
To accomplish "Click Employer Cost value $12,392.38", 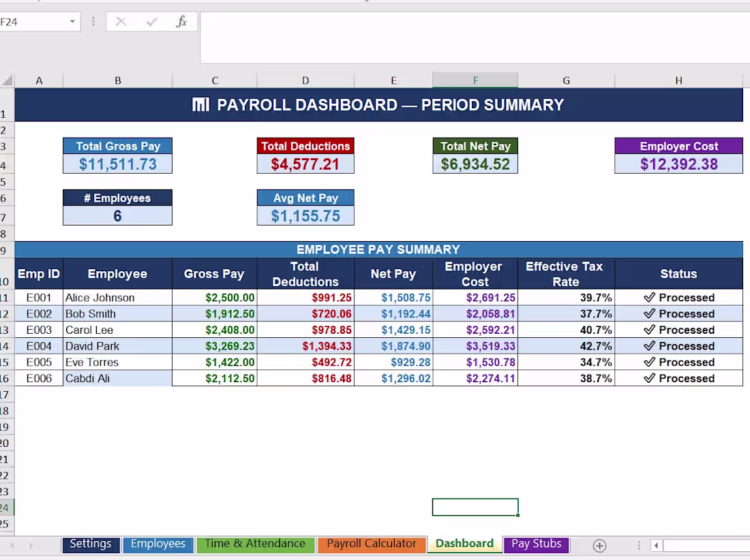I will coord(678,164).
